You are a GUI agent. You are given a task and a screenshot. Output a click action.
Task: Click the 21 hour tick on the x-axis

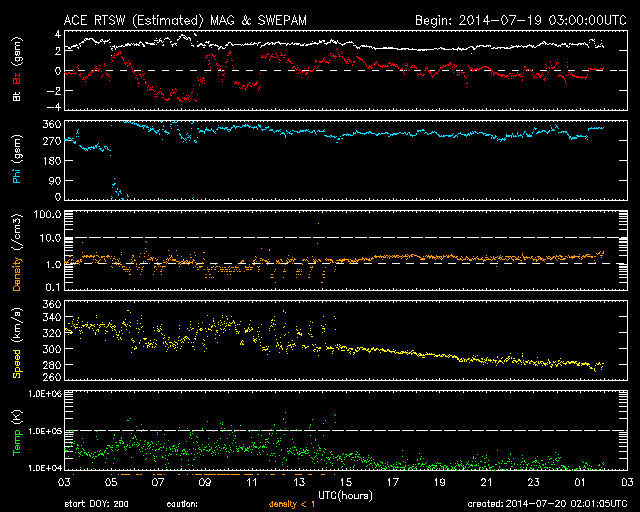pyautogui.click(x=487, y=482)
